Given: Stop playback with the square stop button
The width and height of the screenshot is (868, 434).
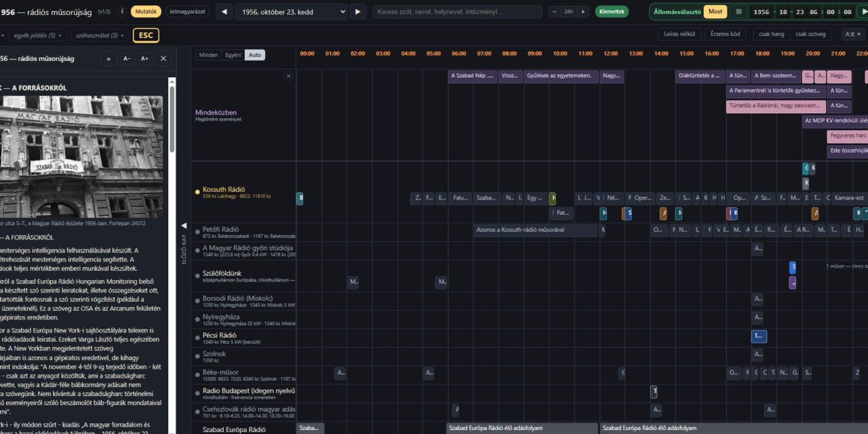Looking at the screenshot, I should coord(738,12).
